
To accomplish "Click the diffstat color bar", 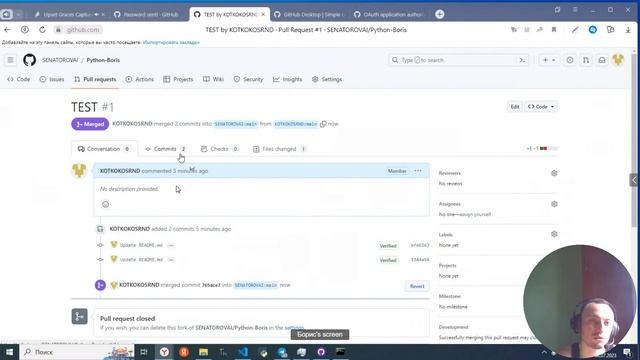I will [x=549, y=149].
